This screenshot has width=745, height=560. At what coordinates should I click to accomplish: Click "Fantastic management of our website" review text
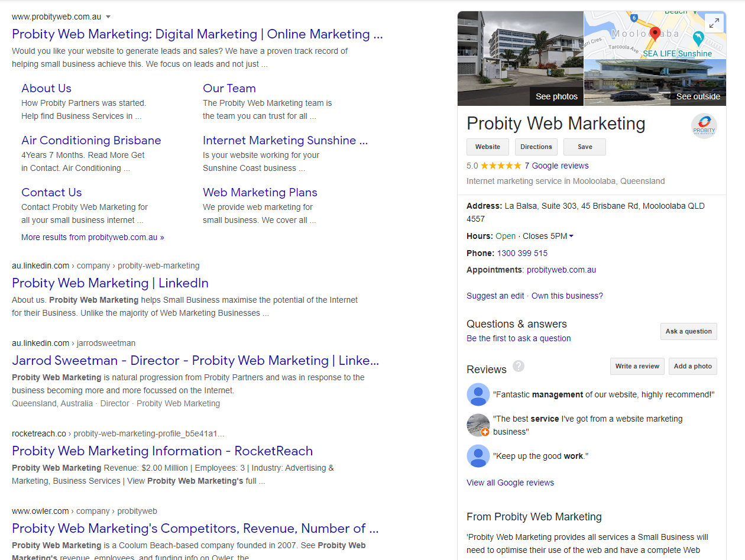click(x=604, y=394)
